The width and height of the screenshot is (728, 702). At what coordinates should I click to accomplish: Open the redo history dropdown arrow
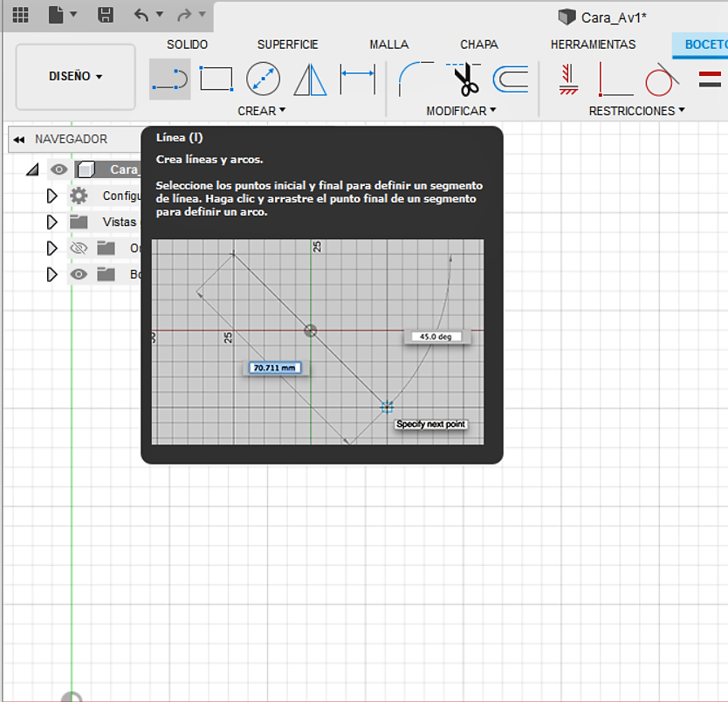[202, 14]
